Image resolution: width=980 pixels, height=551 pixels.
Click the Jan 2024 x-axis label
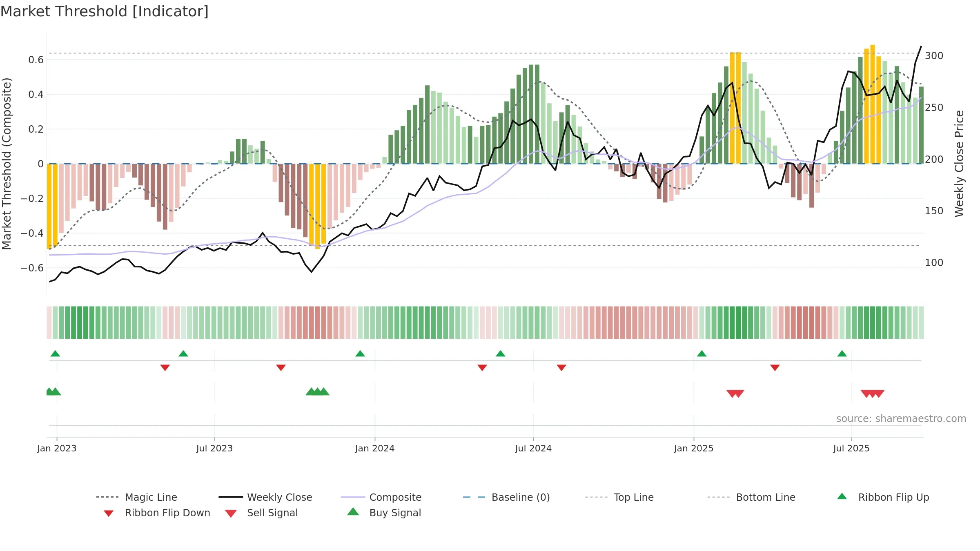point(375,449)
